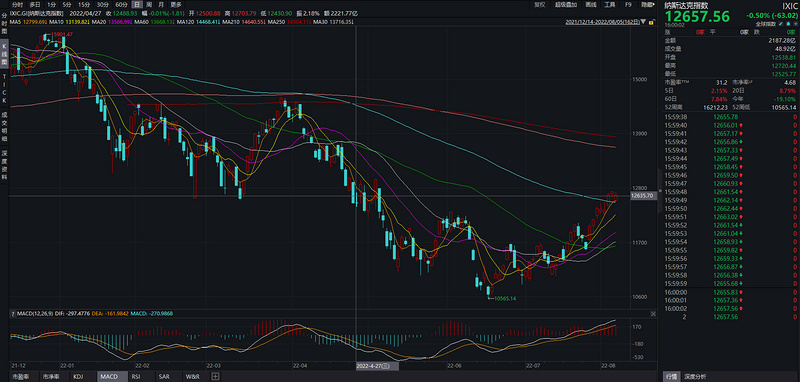
Task: Click the MA60 value 13668.13
Action: (163, 22)
